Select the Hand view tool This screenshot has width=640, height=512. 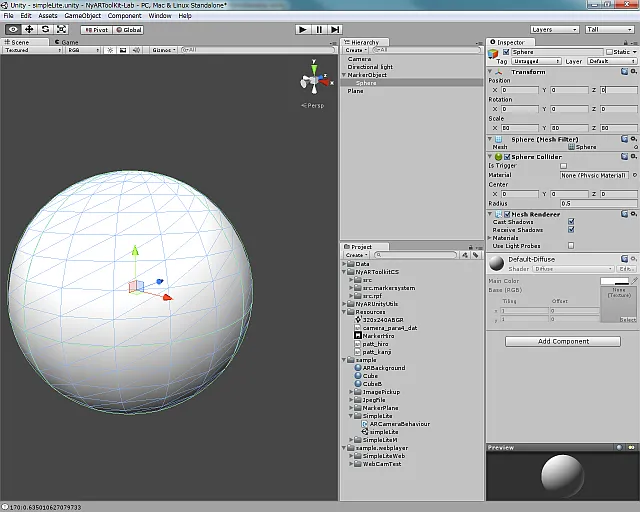coord(13,29)
